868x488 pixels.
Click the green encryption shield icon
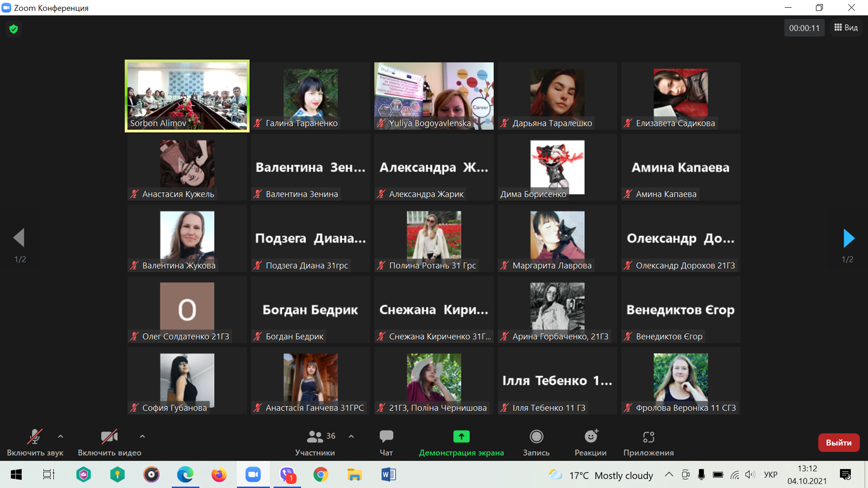pyautogui.click(x=14, y=29)
